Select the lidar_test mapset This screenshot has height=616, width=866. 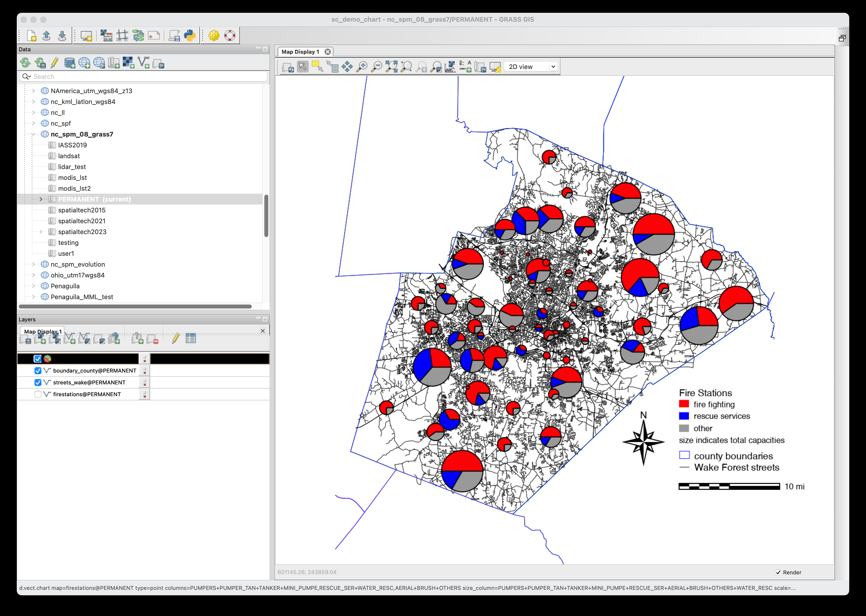pos(72,167)
